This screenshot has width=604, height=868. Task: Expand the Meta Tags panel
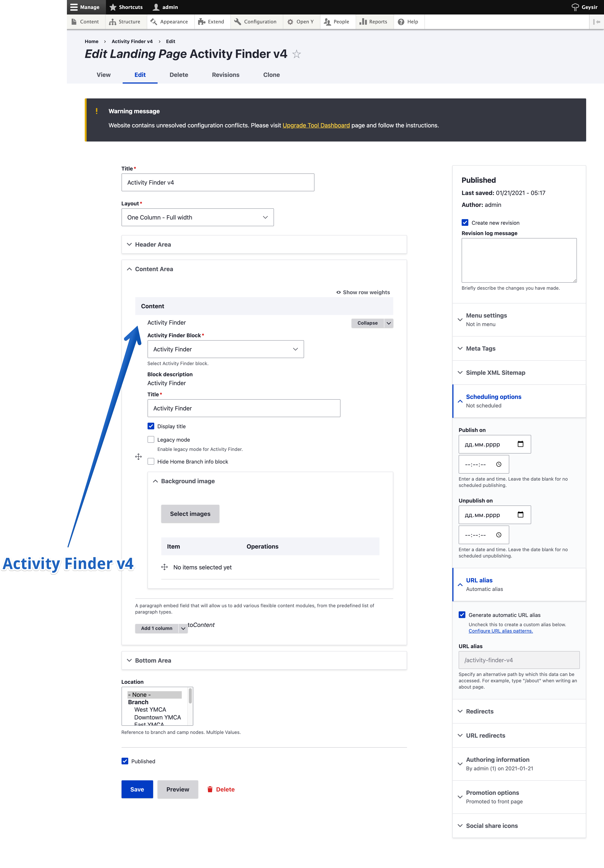tap(519, 349)
